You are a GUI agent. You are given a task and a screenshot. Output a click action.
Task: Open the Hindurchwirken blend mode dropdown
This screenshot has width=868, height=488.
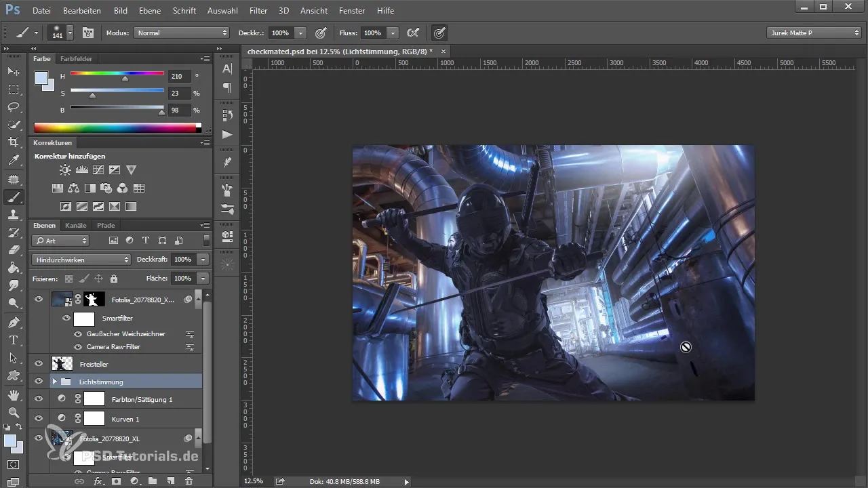click(81, 260)
